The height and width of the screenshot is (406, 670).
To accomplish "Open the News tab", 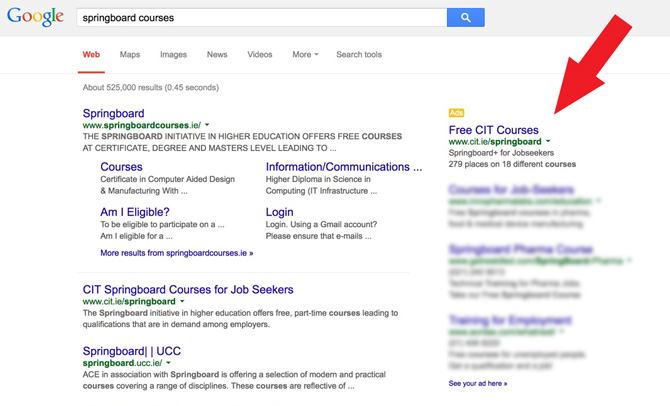I will click(217, 55).
